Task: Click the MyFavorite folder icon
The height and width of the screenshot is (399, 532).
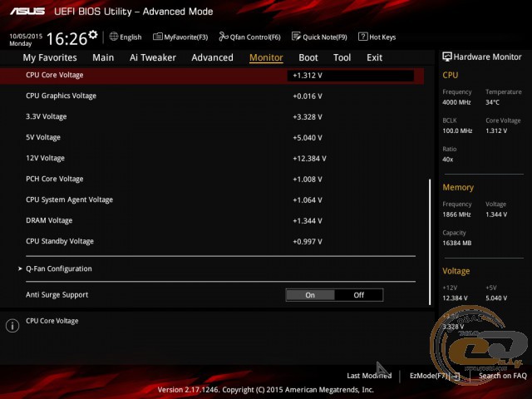Action: tap(157, 37)
